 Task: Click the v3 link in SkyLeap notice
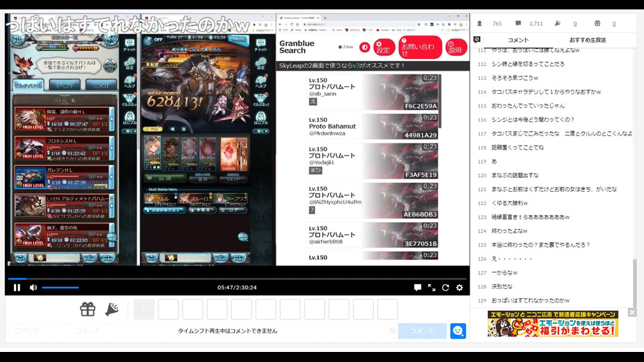point(356,66)
